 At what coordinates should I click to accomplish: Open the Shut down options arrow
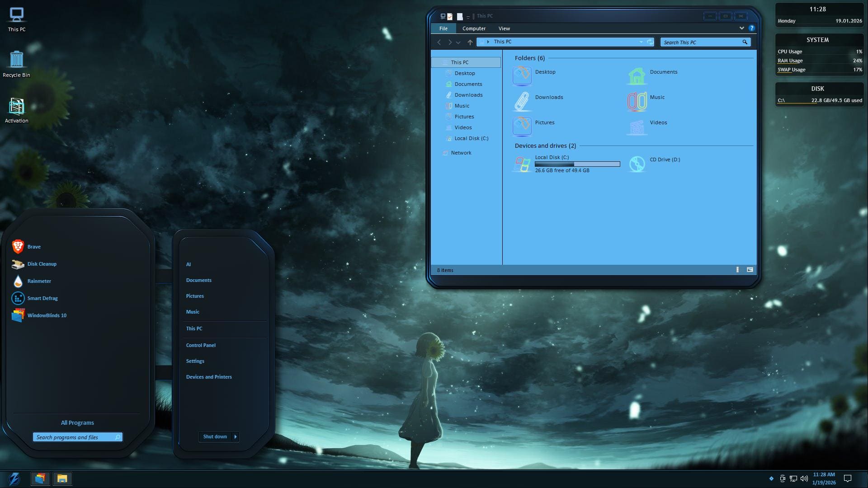(235, 437)
